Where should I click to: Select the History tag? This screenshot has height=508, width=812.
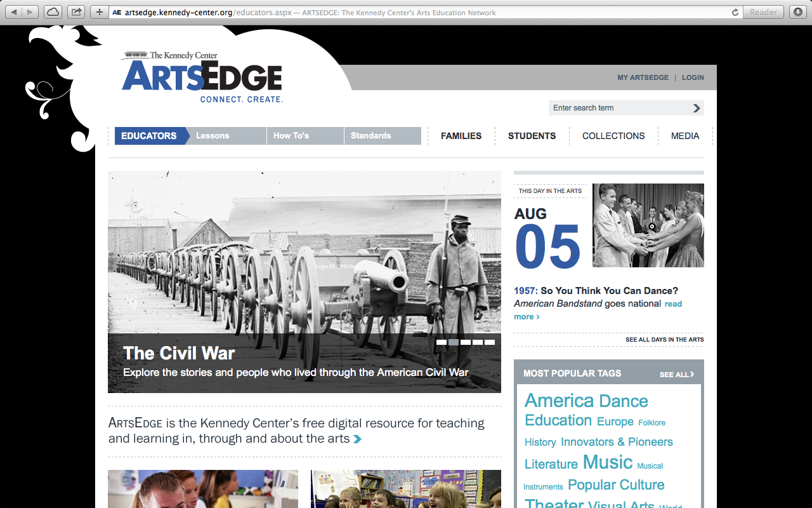tap(540, 442)
